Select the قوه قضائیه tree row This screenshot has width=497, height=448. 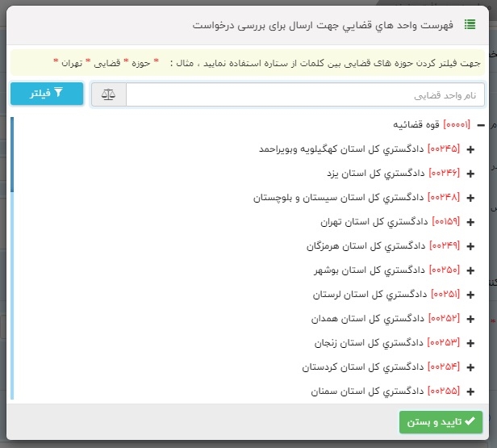[x=432, y=124]
